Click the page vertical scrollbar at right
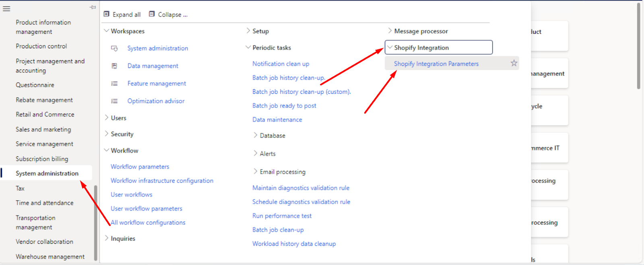 [x=638, y=46]
